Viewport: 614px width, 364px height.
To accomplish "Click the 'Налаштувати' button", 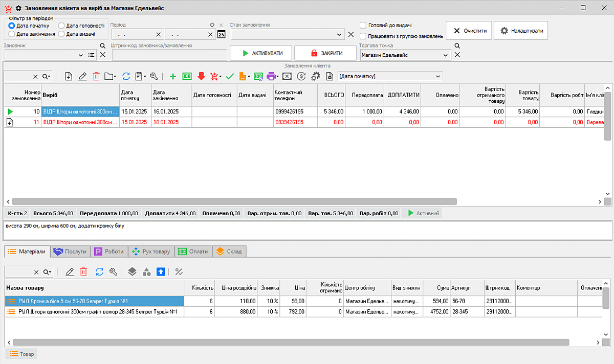I will (521, 31).
